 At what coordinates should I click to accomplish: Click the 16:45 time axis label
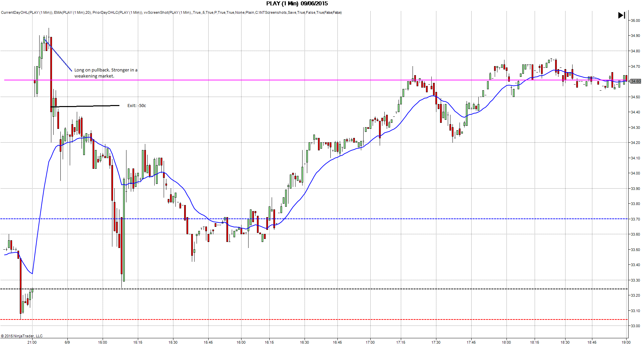(x=337, y=342)
